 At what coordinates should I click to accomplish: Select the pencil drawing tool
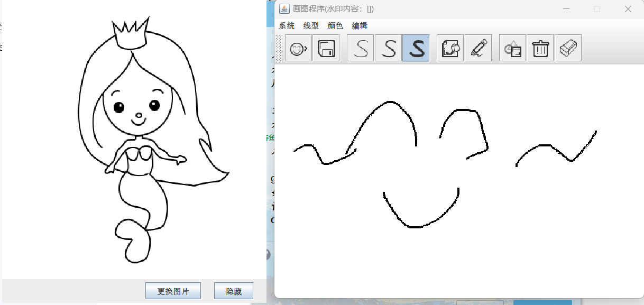pyautogui.click(x=477, y=48)
